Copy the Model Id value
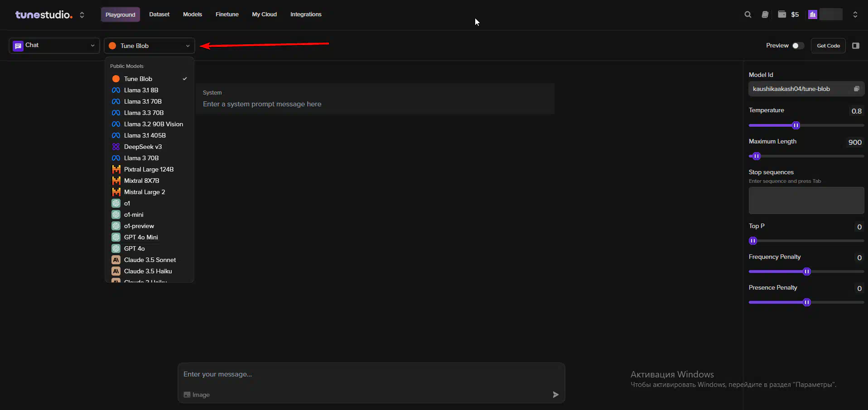This screenshot has width=868, height=410. 856,89
